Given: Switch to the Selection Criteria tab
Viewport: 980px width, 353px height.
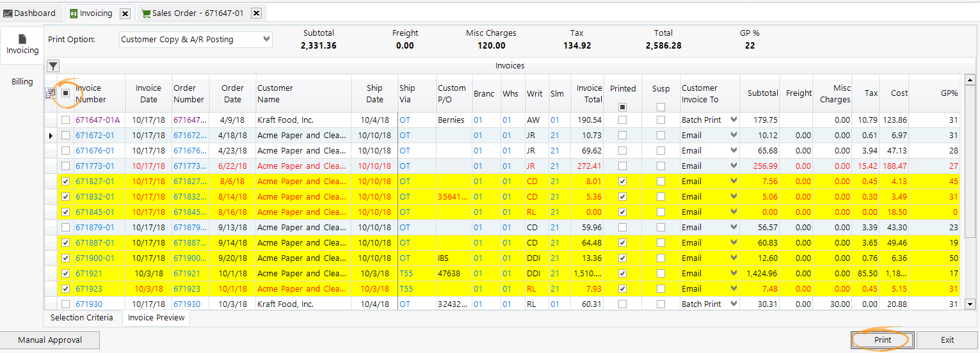Looking at the screenshot, I should 82,318.
